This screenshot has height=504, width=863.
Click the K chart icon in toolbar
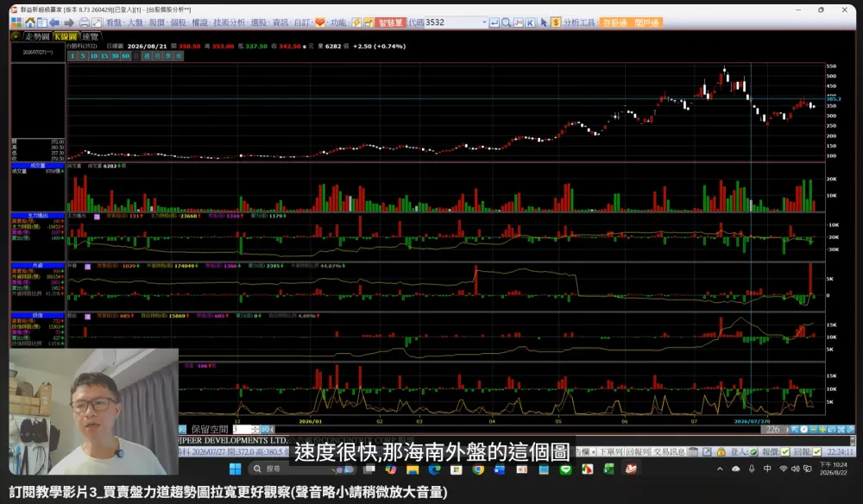531,22
